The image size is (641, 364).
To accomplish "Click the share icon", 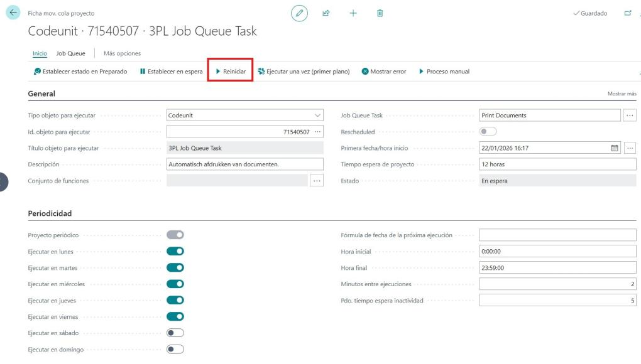I will coord(326,13).
